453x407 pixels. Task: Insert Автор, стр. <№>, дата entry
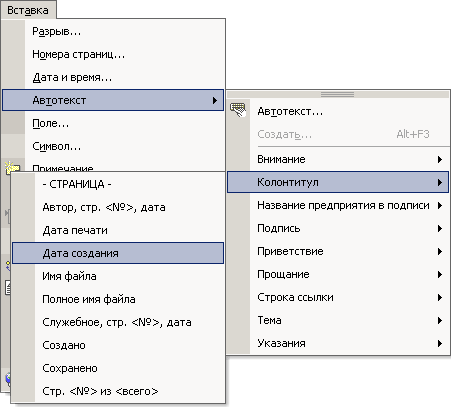tap(118, 207)
